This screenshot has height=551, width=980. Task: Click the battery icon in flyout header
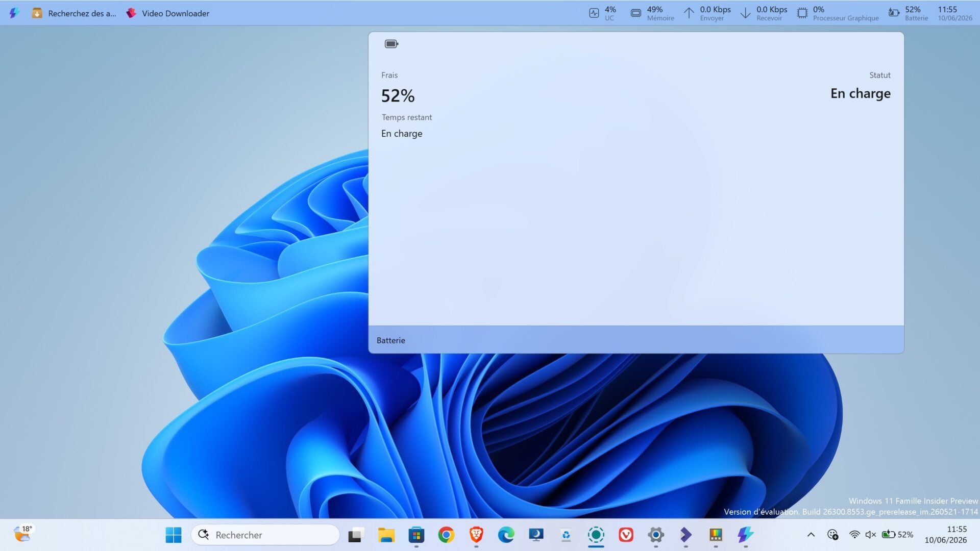point(391,44)
